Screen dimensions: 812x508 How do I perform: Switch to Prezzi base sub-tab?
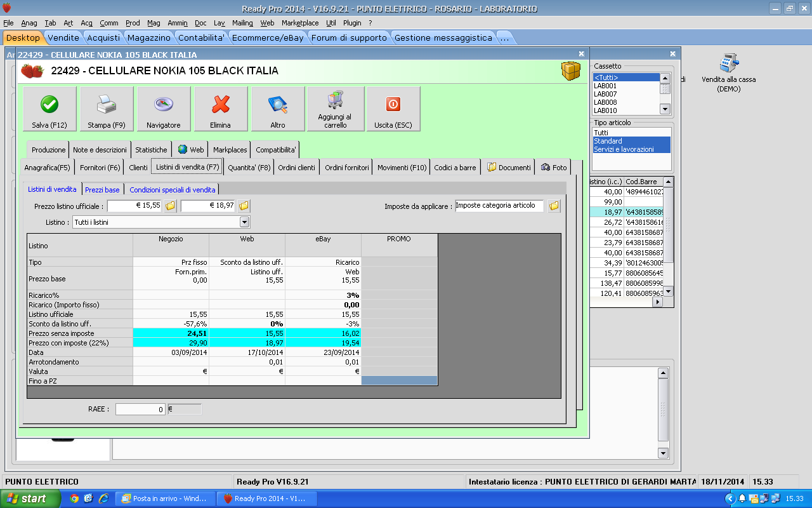[102, 189]
